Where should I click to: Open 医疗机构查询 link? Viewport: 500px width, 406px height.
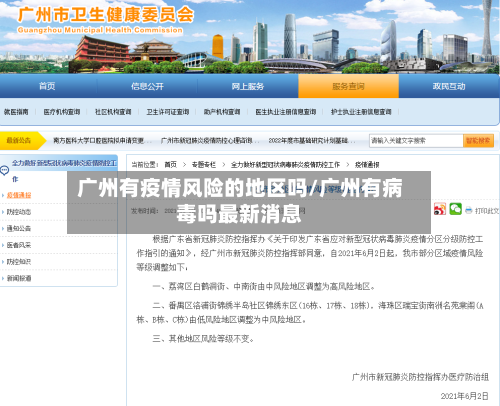62,112
